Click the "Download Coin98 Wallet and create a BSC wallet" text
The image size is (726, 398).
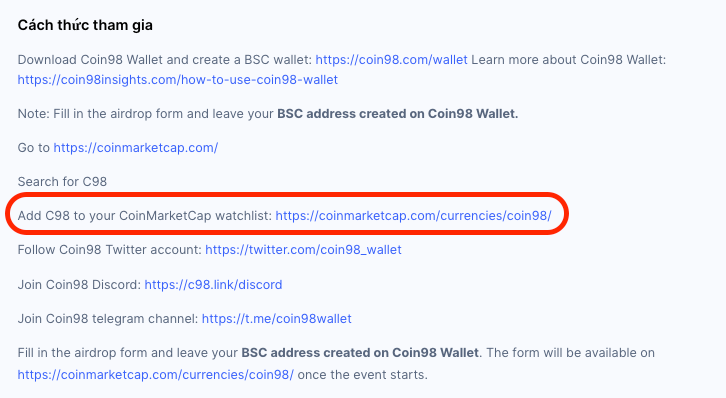tap(164, 60)
